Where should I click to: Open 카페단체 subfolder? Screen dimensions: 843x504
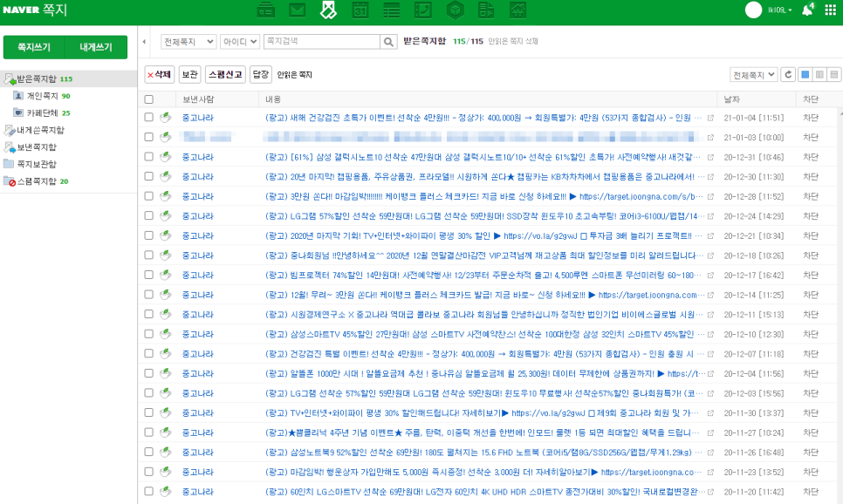point(42,112)
